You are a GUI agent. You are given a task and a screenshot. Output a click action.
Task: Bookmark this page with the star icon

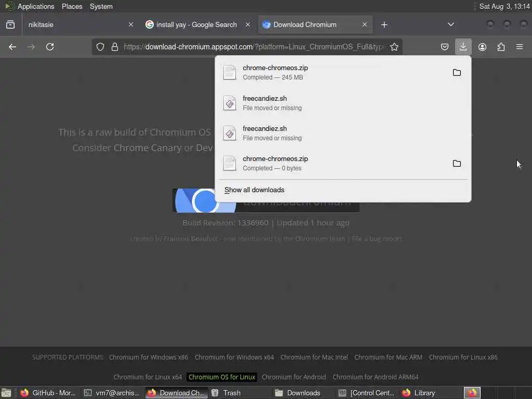tap(394, 47)
